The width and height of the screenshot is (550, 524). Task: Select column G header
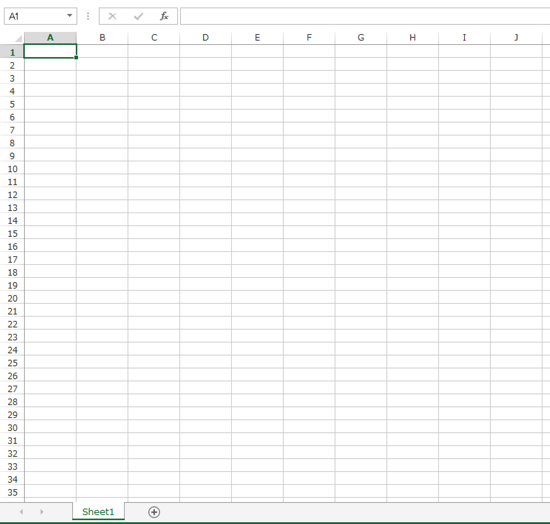tap(361, 38)
